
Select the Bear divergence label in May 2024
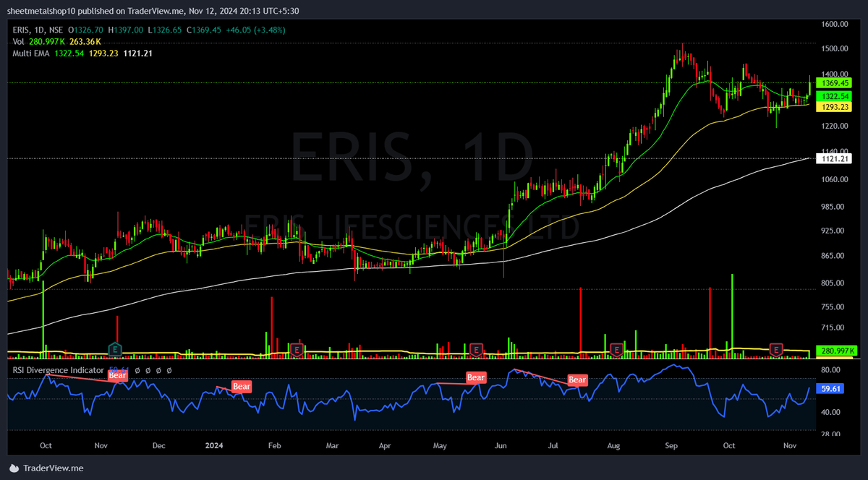476,377
